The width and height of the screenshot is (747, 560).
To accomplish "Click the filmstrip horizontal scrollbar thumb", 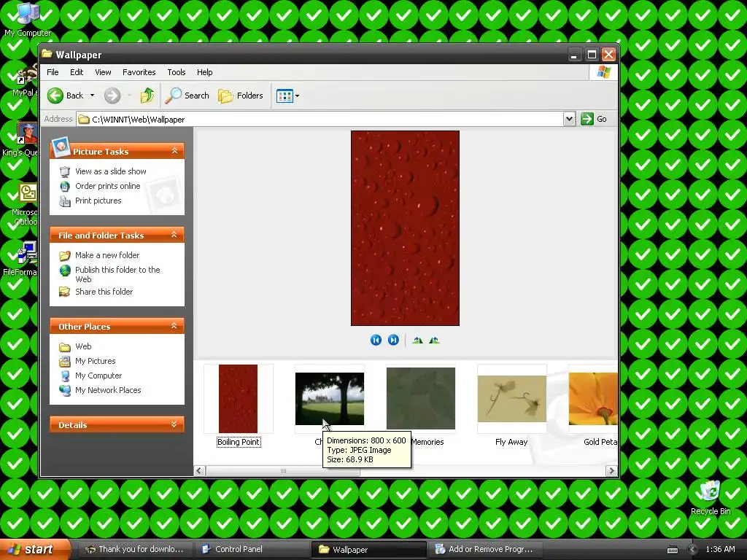I will click(283, 471).
